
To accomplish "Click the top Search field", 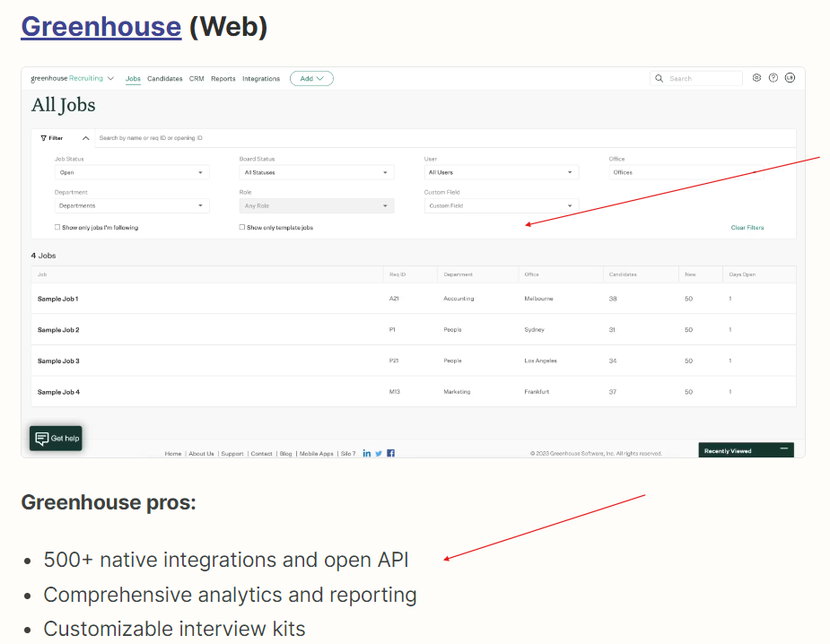I will click(696, 78).
